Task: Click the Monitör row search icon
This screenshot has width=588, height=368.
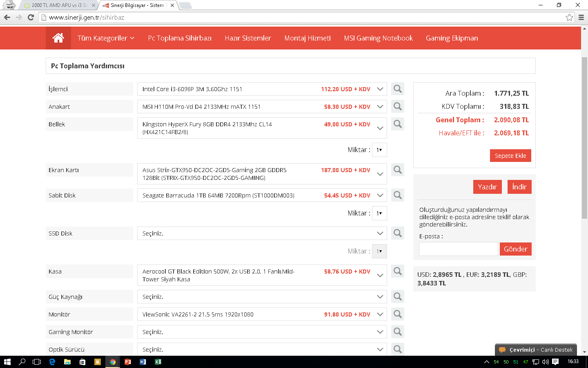Action: point(398,314)
